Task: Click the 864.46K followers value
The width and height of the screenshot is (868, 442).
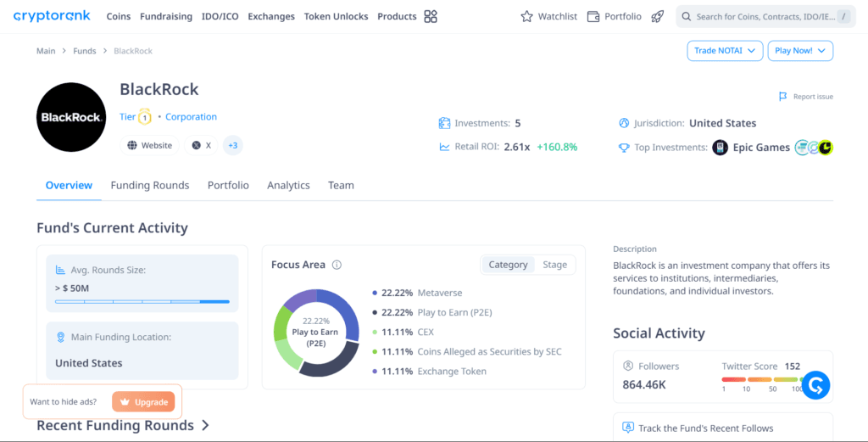Action: (644, 384)
